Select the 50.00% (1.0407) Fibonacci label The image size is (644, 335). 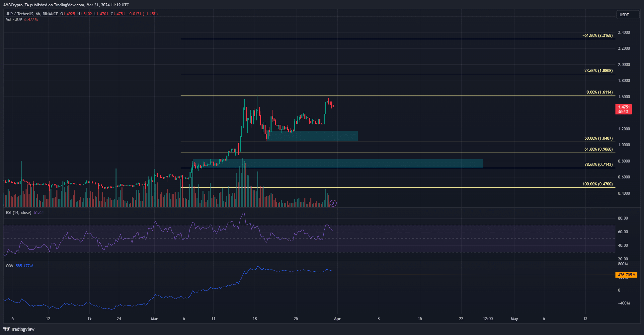599,138
